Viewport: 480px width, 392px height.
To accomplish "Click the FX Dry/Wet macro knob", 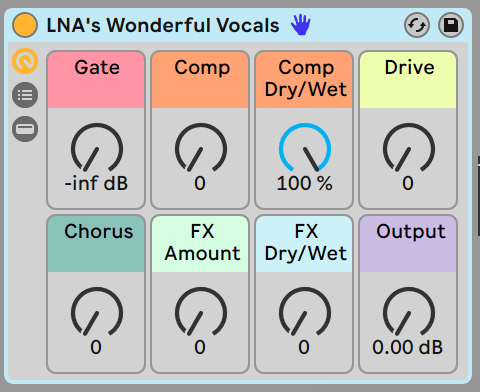I will 305,311.
